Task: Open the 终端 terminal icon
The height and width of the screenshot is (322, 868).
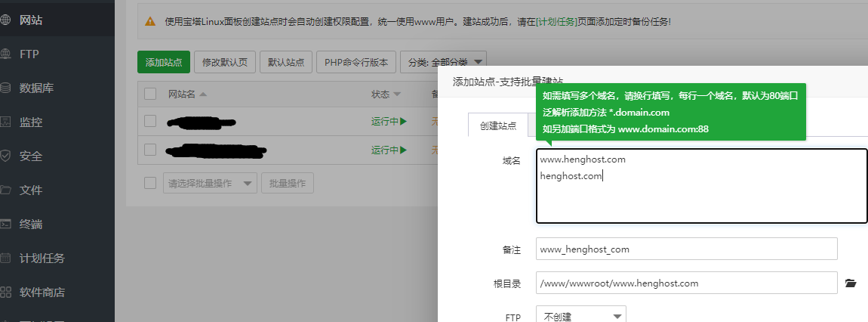Action: [x=5, y=224]
